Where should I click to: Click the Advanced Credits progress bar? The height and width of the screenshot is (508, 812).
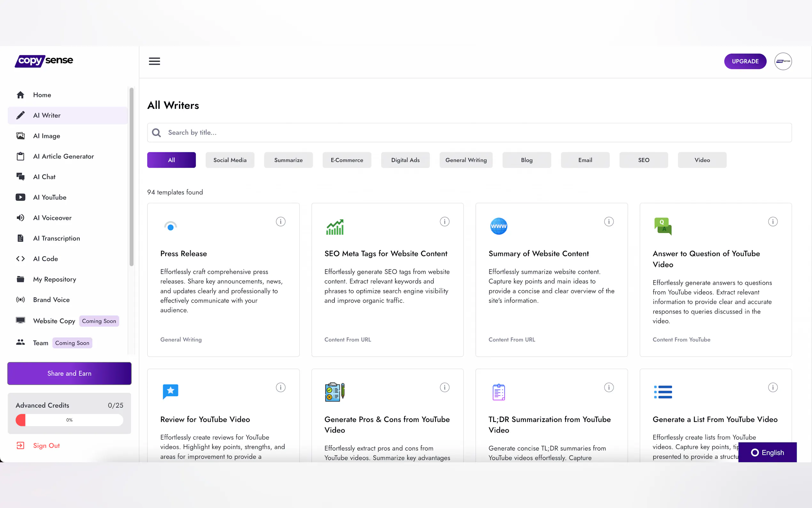(x=69, y=420)
